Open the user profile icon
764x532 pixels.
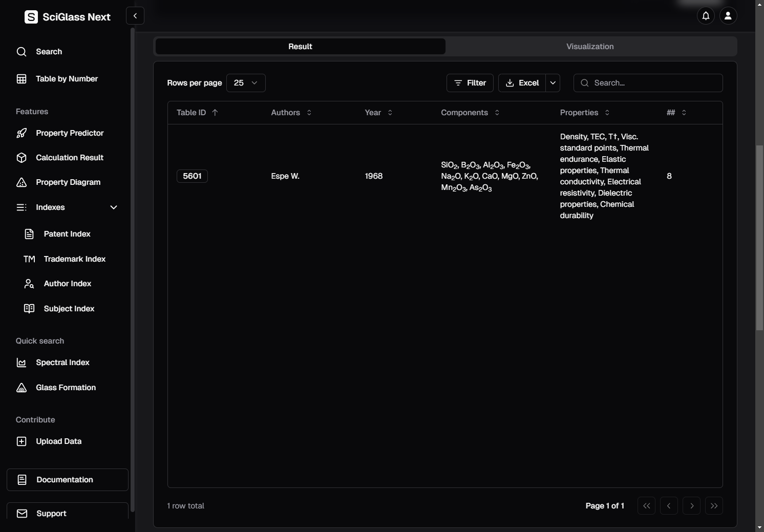[728, 16]
